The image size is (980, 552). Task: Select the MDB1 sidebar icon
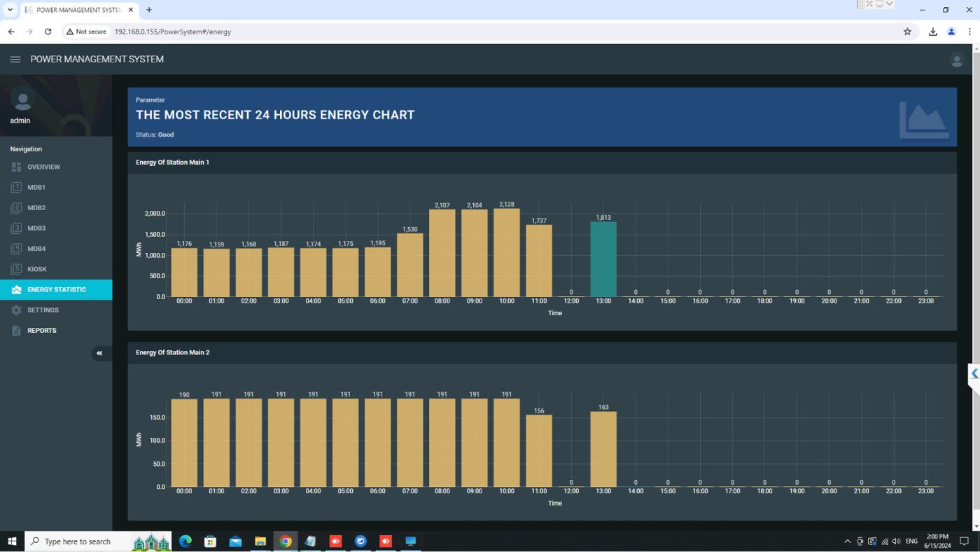[x=16, y=188]
